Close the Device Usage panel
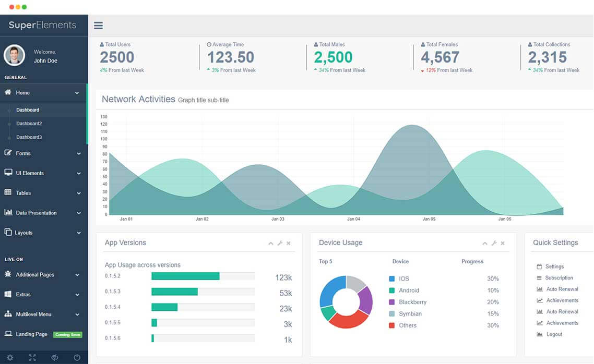 point(503,244)
